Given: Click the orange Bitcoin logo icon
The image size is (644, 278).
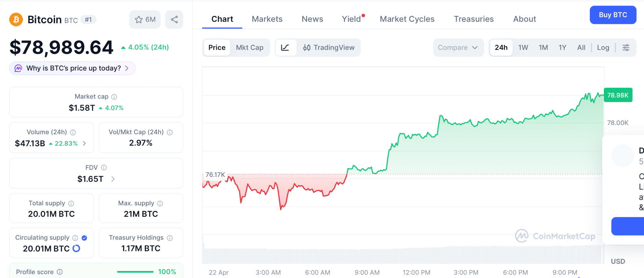Looking at the screenshot, I should [16, 19].
